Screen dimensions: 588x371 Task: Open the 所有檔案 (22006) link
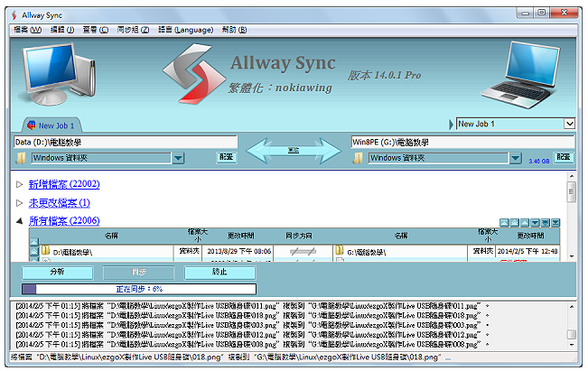(x=64, y=221)
